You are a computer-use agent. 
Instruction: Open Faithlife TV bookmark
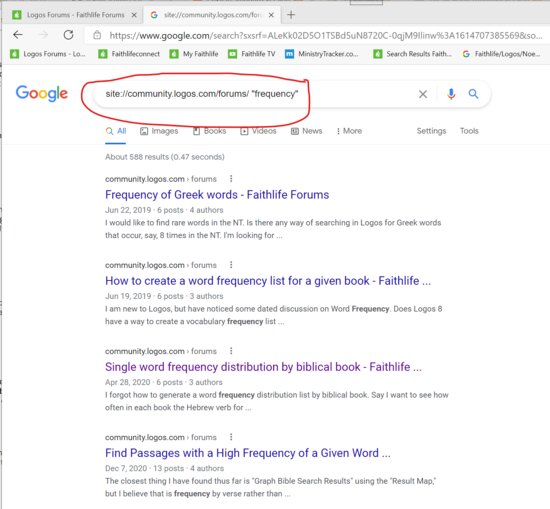coord(252,54)
